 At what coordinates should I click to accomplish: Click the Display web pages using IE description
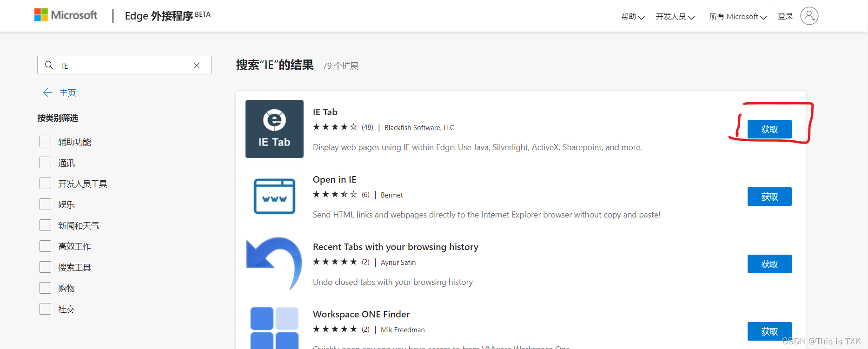click(477, 147)
